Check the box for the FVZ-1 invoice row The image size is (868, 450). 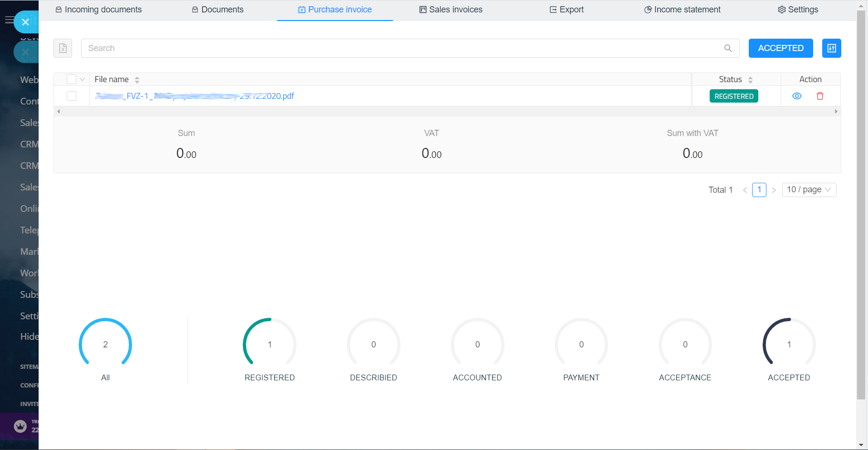(72, 96)
